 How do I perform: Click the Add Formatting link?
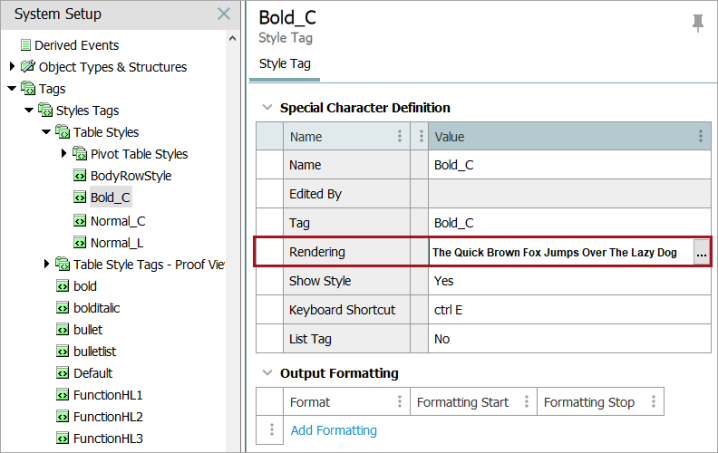pyautogui.click(x=334, y=431)
